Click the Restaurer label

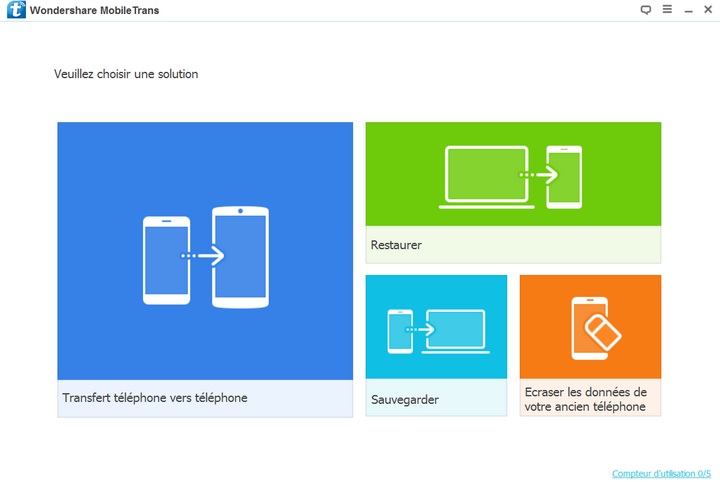click(x=396, y=245)
